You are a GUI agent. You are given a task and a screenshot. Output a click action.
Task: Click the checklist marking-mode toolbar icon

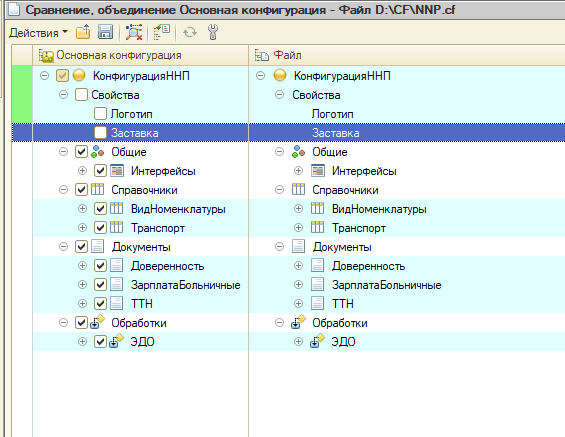162,32
